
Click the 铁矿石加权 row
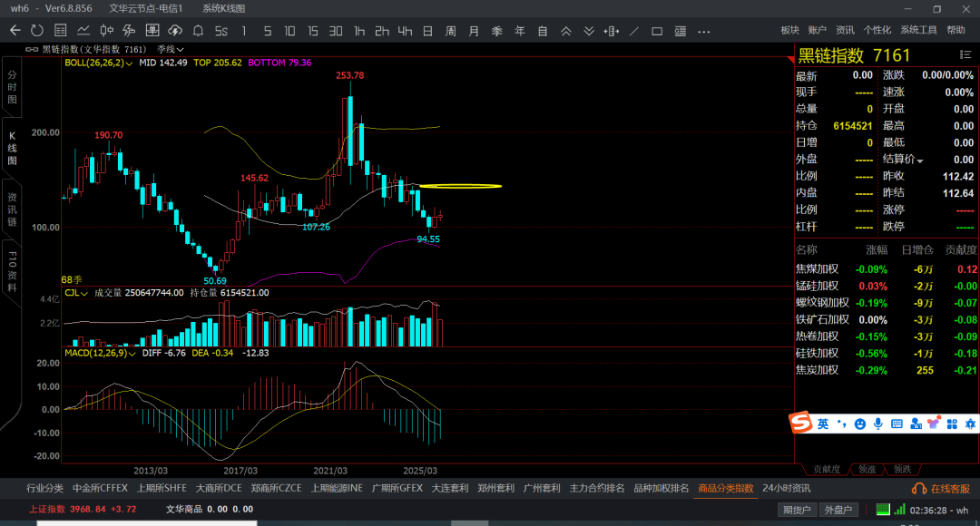pos(887,319)
